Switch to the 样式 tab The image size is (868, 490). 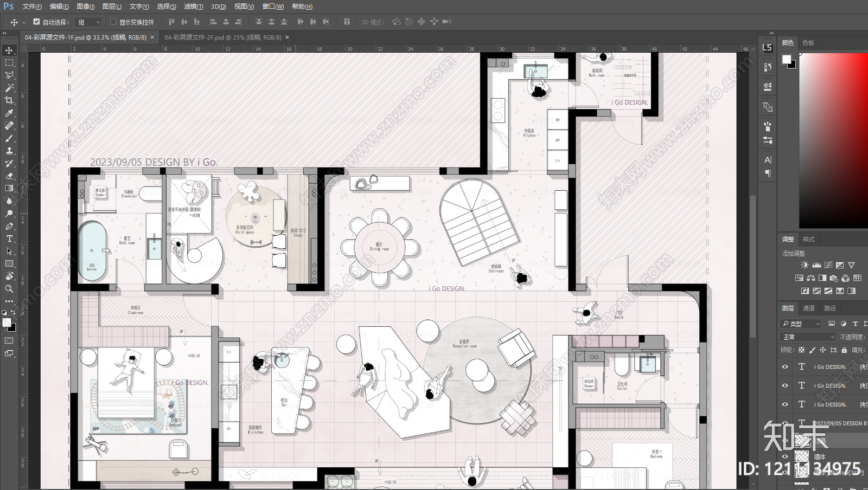(x=809, y=240)
